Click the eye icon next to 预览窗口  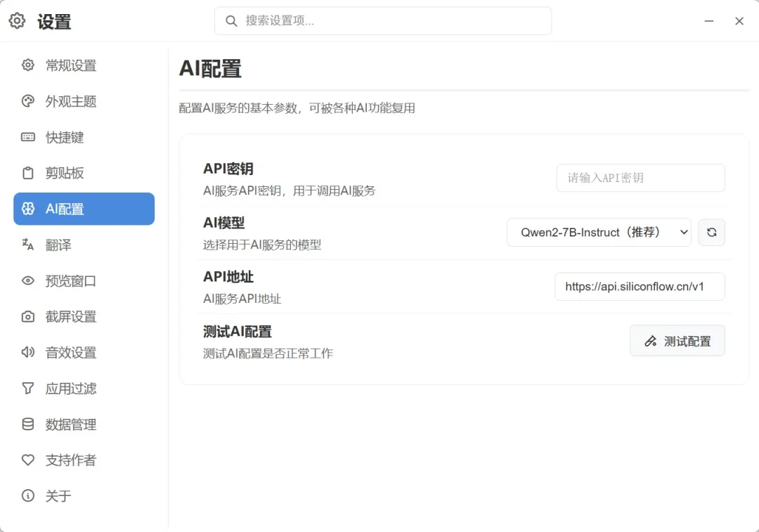pos(28,281)
